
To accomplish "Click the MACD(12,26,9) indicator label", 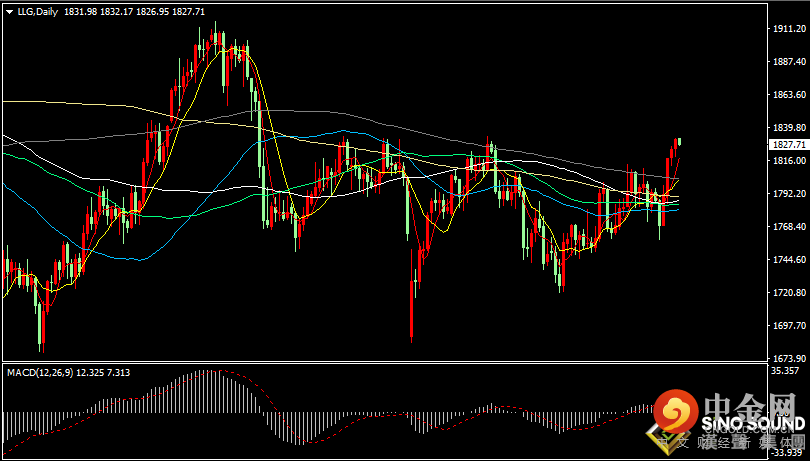I will click(39, 373).
